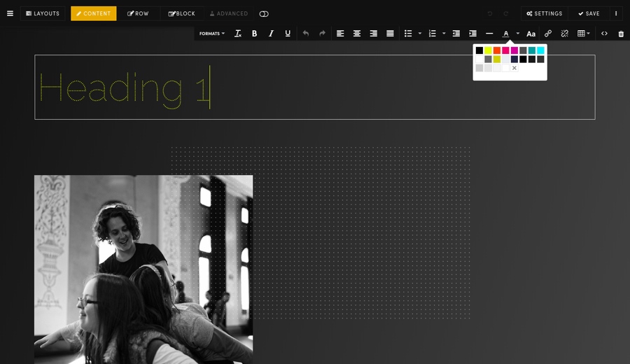Insert a bullet list
This screenshot has height=364, width=630.
click(408, 34)
